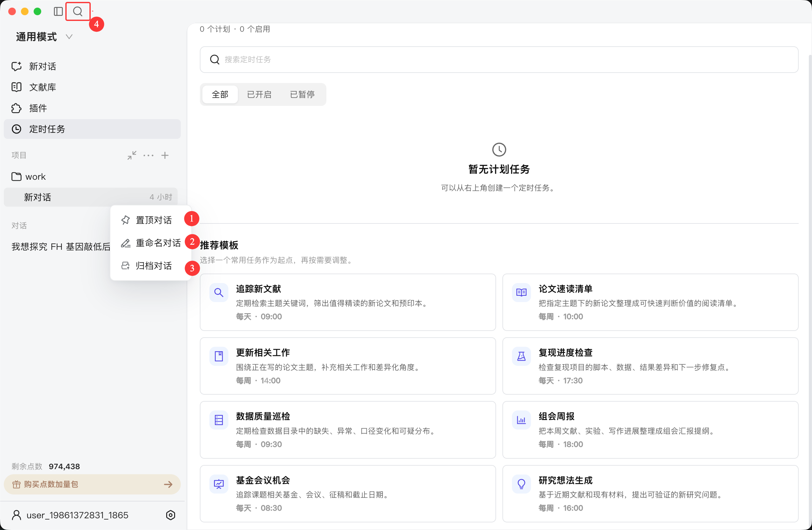812x530 pixels.
Task: Click 购买点数加量包 purchase button
Action: click(92, 484)
